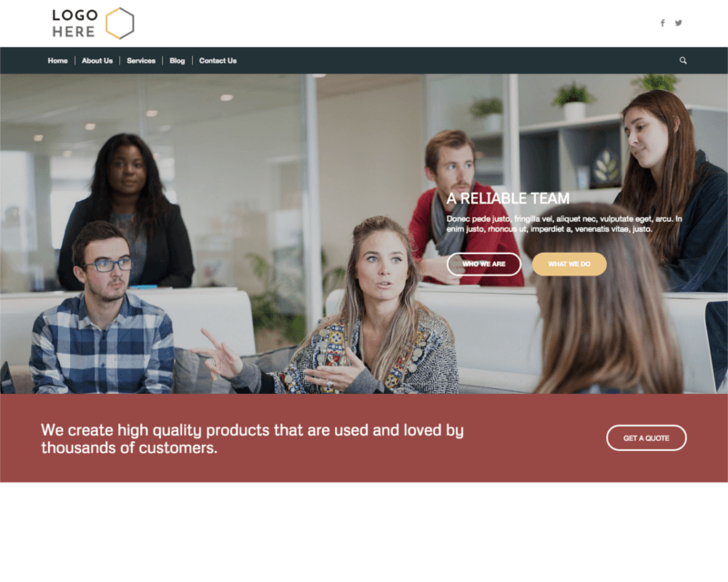Click the WHO WE ARE outlined button
The width and height of the screenshot is (728, 582).
484,264
